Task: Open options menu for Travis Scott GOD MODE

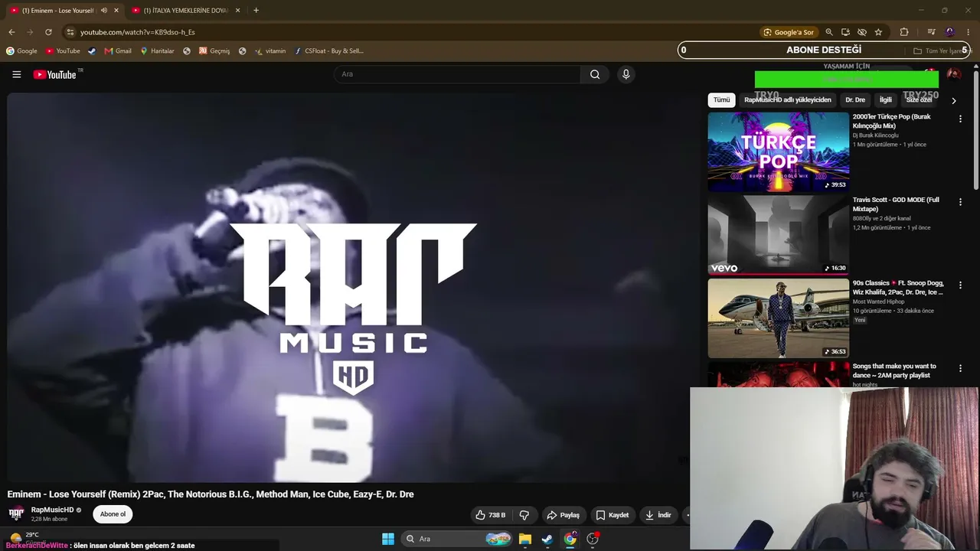Action: click(x=960, y=202)
